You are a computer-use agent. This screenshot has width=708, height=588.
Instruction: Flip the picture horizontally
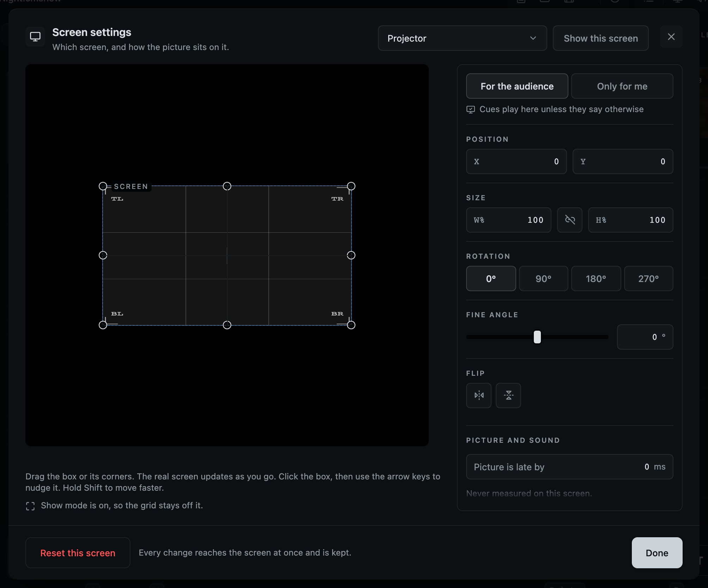pos(478,395)
